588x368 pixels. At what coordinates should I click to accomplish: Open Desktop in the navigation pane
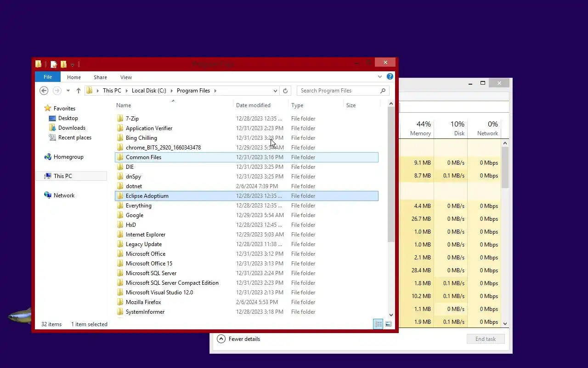(68, 118)
